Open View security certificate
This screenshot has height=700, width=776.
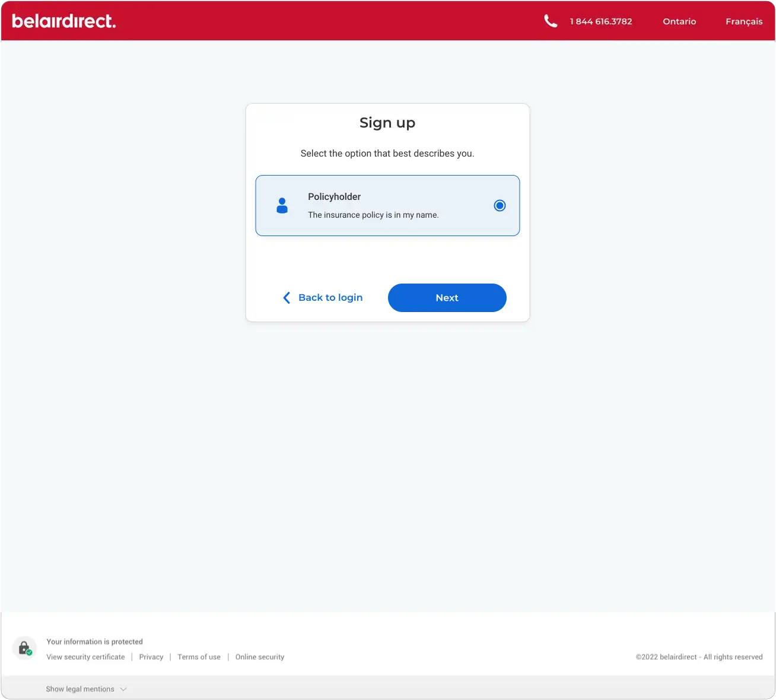(x=85, y=657)
